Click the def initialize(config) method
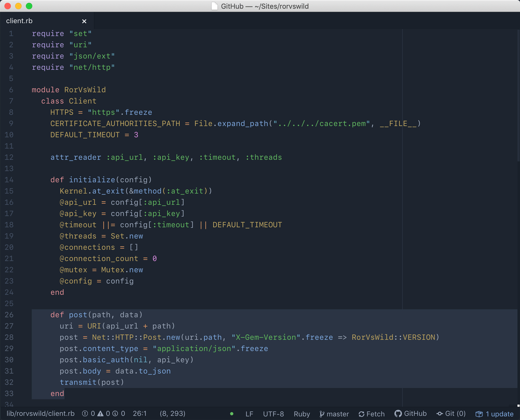Image resolution: width=520 pixels, height=420 pixels. pyautogui.click(x=101, y=180)
